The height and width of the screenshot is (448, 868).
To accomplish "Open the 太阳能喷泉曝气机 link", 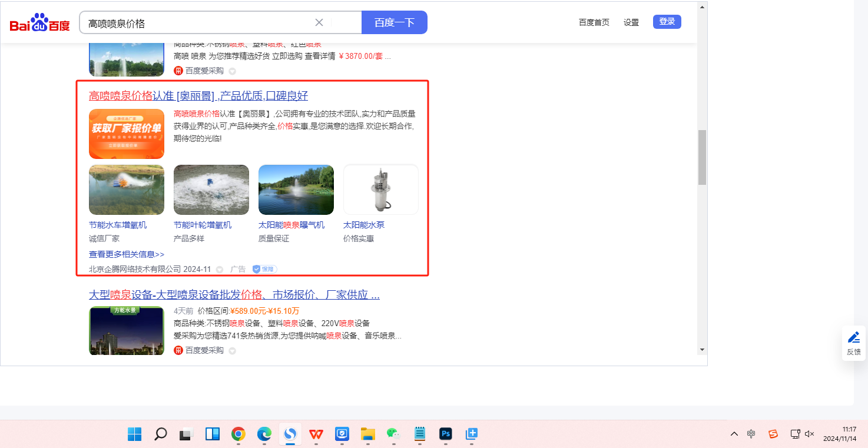I will tap(291, 225).
